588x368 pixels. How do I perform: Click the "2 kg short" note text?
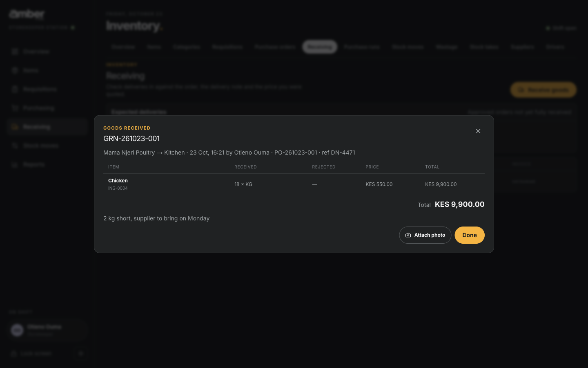(156, 218)
